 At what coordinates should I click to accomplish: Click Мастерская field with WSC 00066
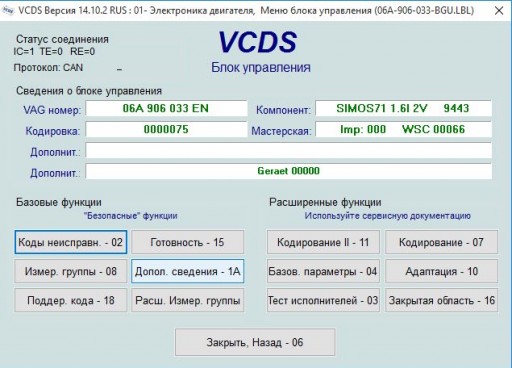click(403, 129)
